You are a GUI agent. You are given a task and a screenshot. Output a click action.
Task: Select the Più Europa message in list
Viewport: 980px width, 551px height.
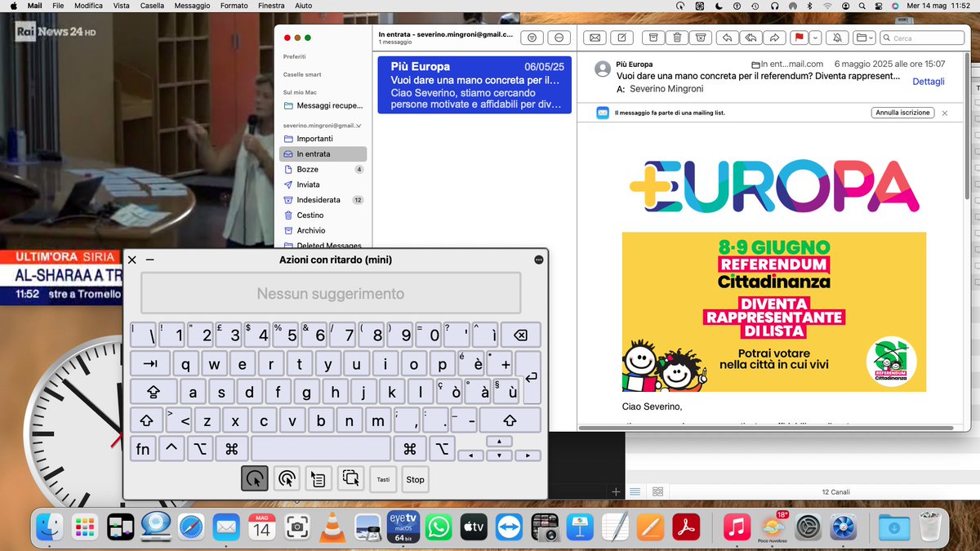pyautogui.click(x=474, y=85)
